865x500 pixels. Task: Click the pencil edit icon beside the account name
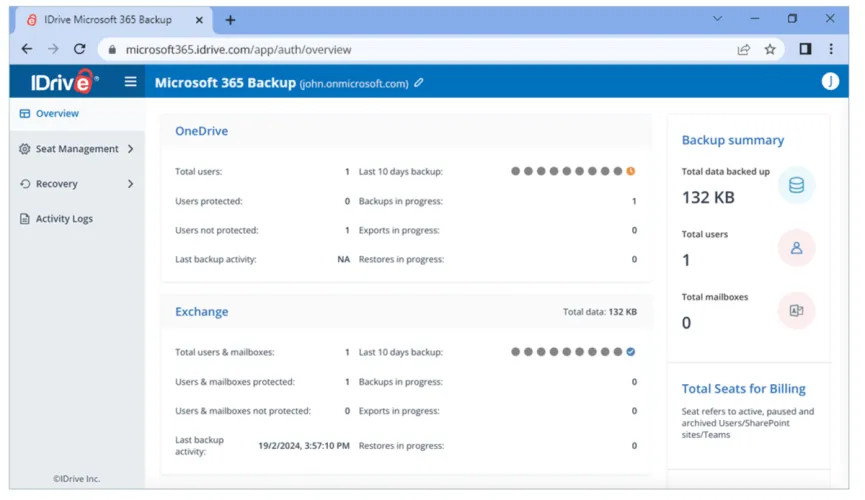(x=419, y=83)
